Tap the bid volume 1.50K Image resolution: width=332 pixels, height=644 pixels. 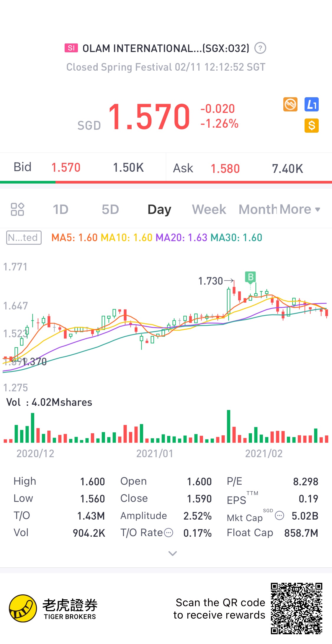pyautogui.click(x=128, y=168)
